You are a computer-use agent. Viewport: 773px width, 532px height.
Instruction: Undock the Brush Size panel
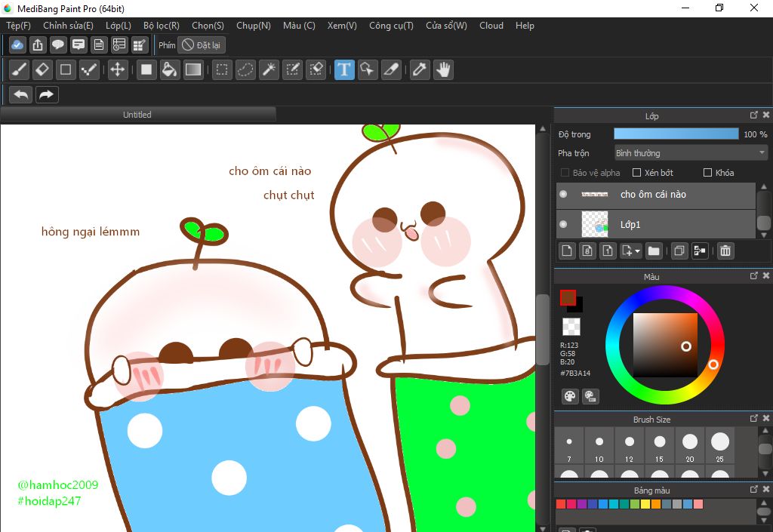point(754,418)
